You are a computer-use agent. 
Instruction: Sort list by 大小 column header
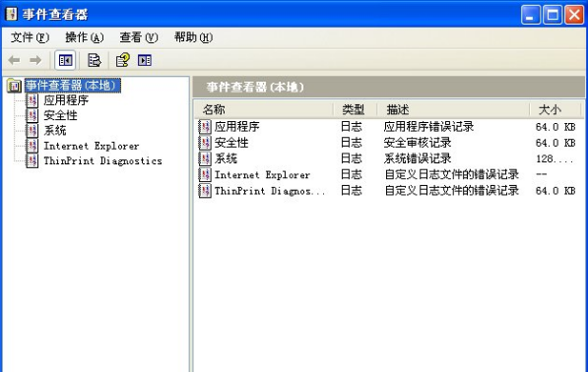tap(555, 110)
